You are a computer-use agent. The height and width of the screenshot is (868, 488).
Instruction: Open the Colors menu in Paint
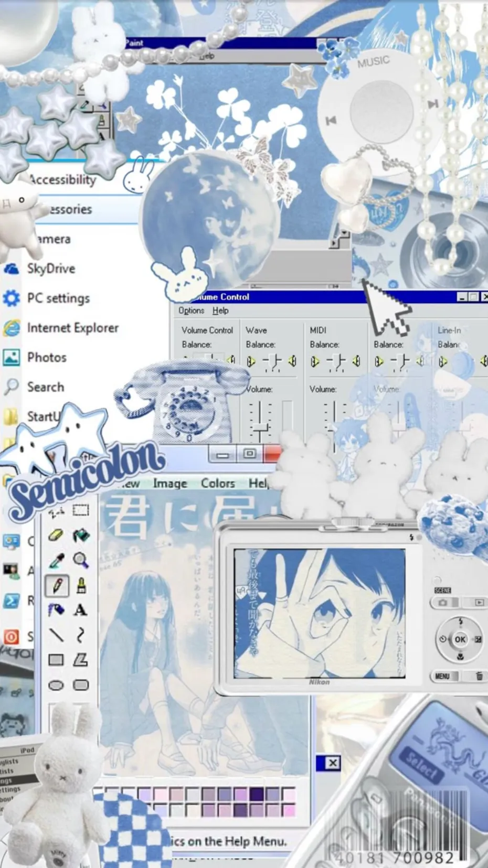(218, 483)
